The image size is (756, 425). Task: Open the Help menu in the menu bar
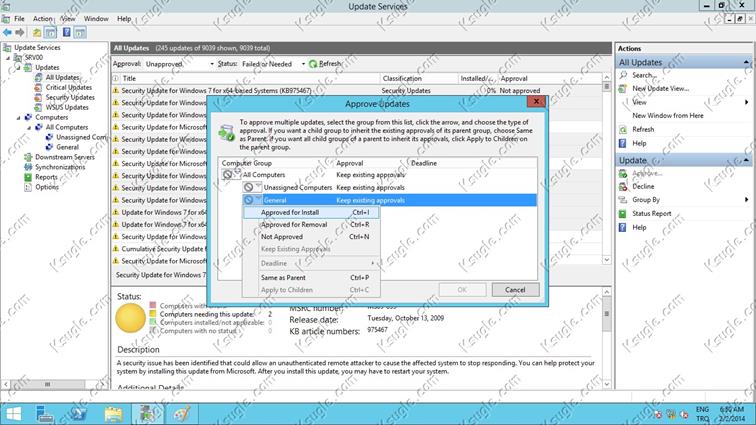coord(124,19)
